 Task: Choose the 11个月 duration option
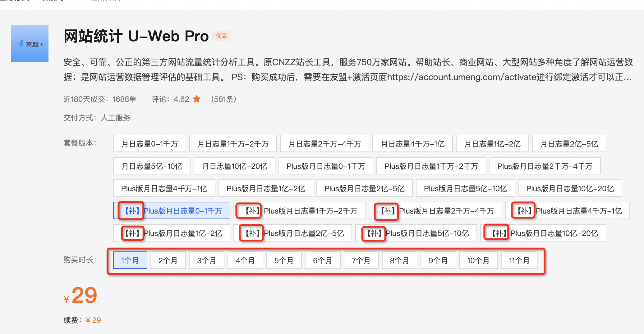[x=519, y=260]
